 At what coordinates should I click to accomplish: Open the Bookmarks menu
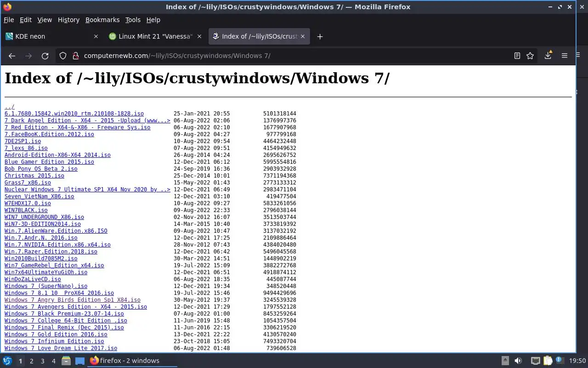click(102, 20)
